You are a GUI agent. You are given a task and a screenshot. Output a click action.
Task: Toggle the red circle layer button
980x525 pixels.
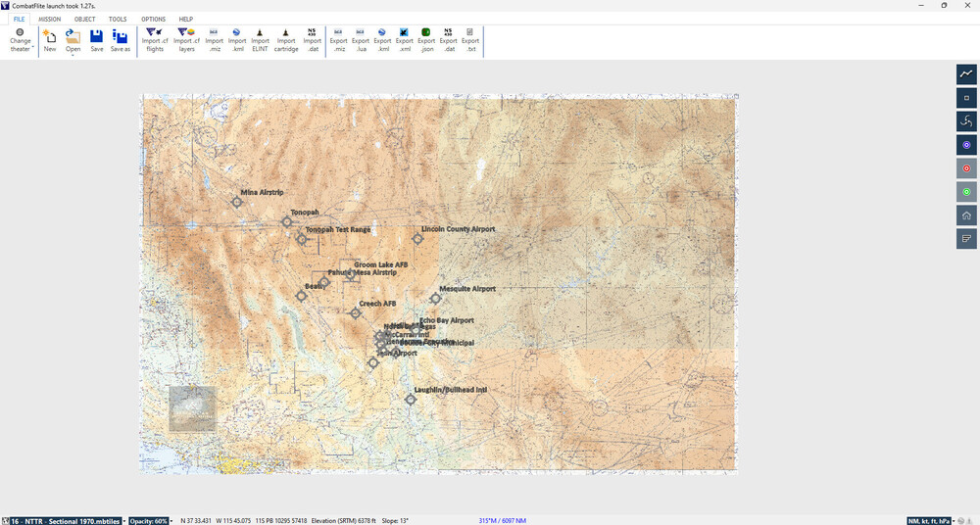tap(966, 168)
